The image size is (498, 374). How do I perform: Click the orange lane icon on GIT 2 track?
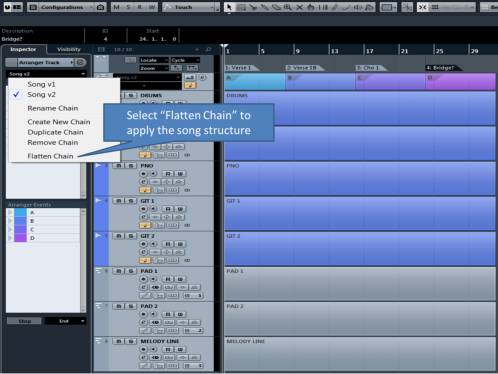[145, 260]
